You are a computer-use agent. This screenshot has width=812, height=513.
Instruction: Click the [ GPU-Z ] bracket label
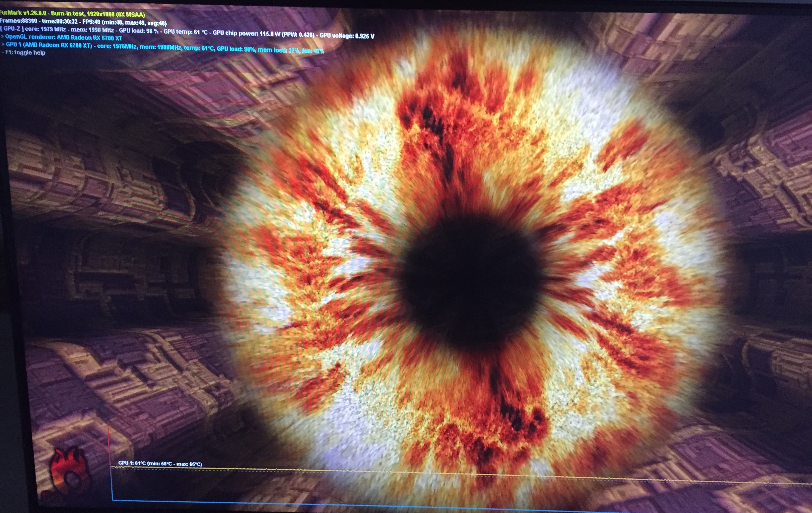coord(11,29)
